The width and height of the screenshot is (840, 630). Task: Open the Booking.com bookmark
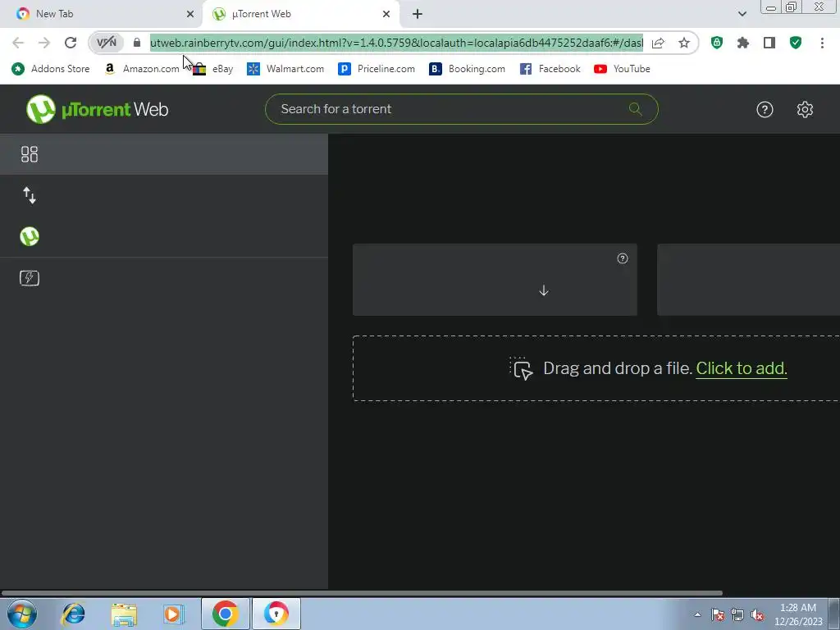pos(467,69)
